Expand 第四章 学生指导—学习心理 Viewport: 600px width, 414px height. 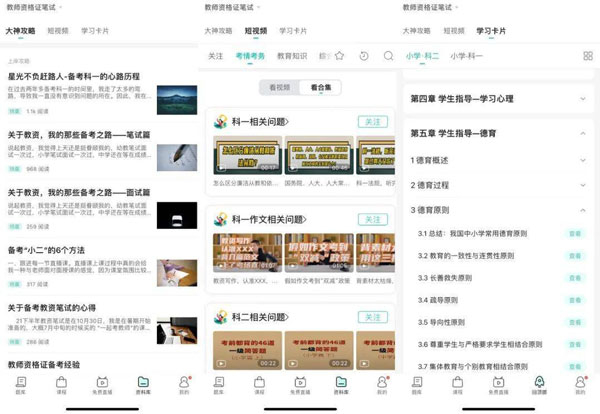click(x=499, y=99)
